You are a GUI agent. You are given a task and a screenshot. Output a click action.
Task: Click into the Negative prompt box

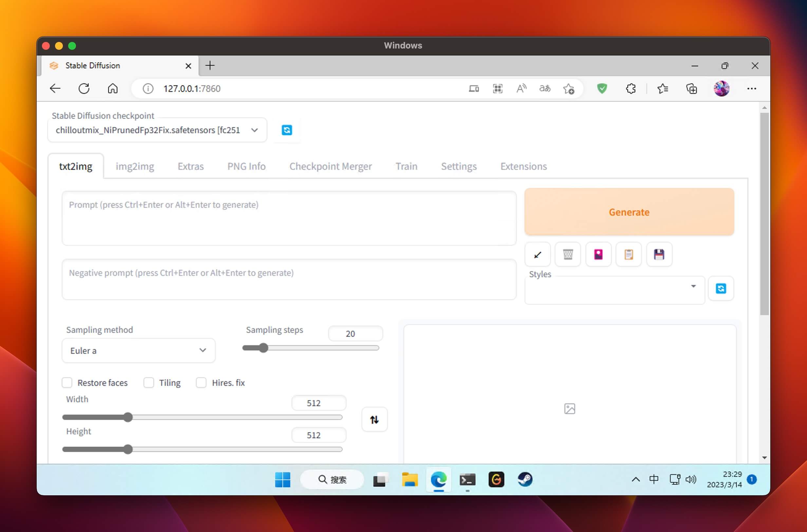click(x=289, y=279)
